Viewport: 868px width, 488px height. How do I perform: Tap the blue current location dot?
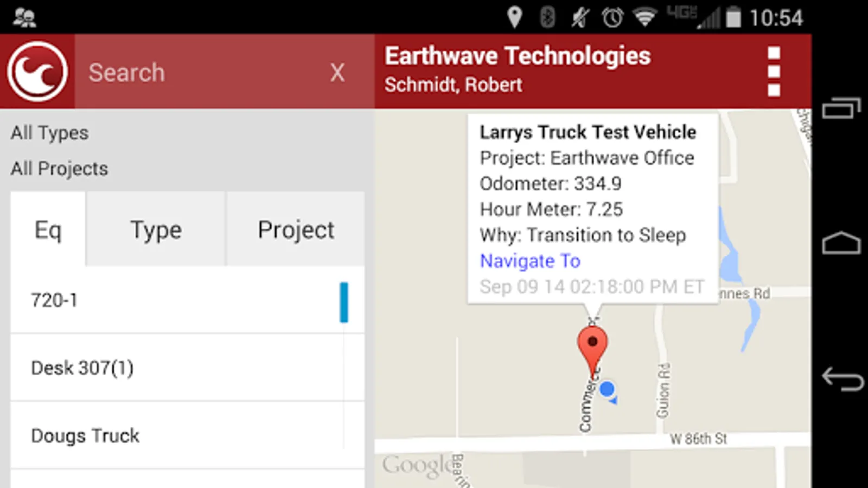tap(607, 389)
